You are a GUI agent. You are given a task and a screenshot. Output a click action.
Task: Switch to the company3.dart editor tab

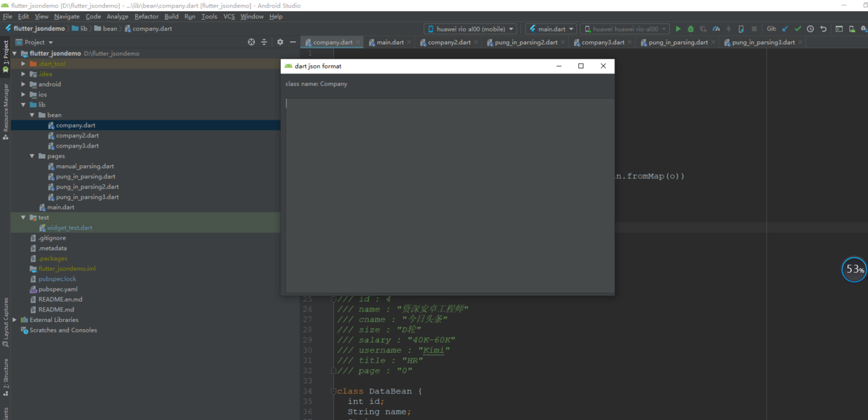tap(603, 42)
